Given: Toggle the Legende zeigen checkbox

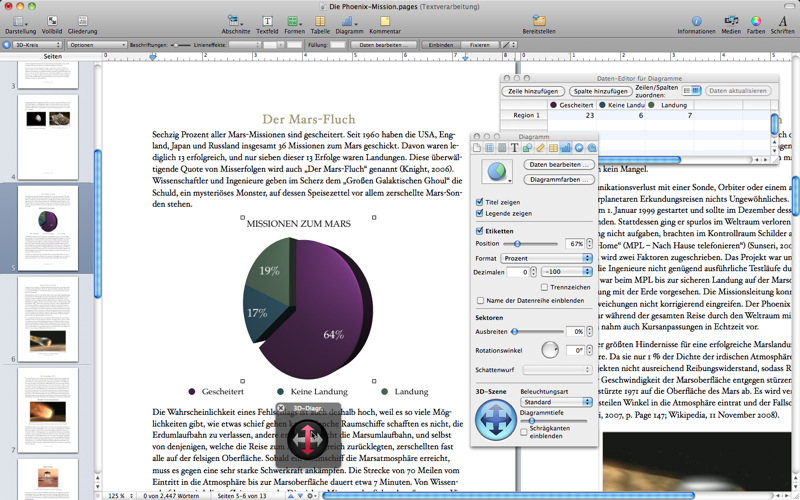Looking at the screenshot, I should point(480,213).
